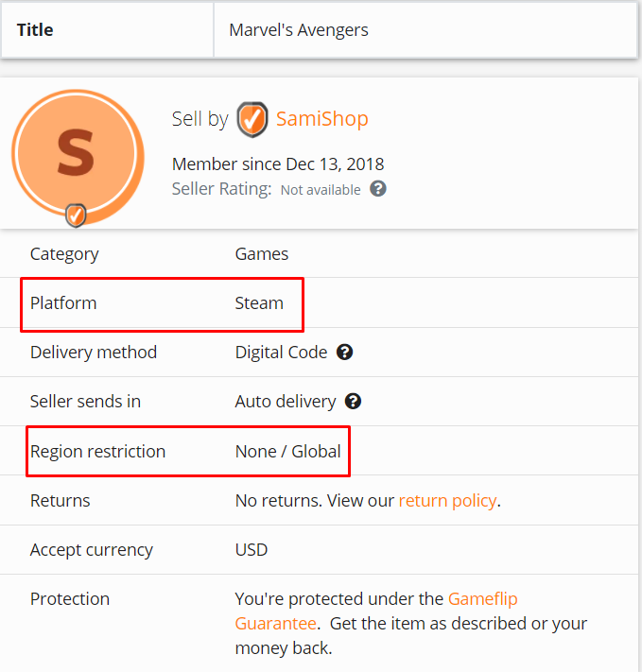Click the seller avatar with letter S
Screen dimensions: 642x672
click(76, 155)
